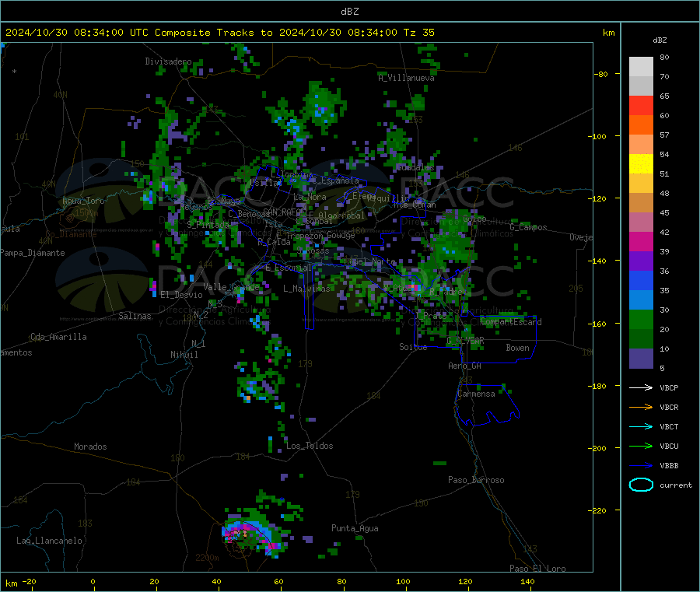Select the white 70-80 dBZ color band

click(x=641, y=67)
